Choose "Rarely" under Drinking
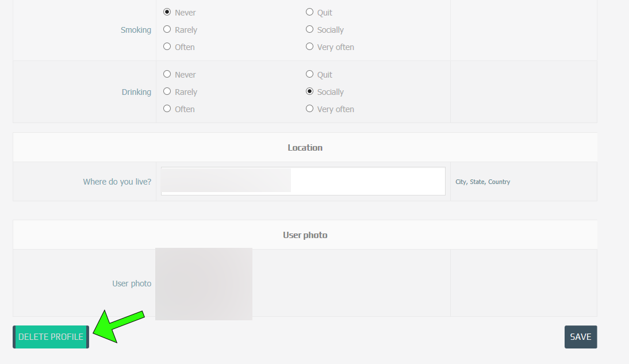Viewport: 629px width, 364px height. pyautogui.click(x=167, y=91)
